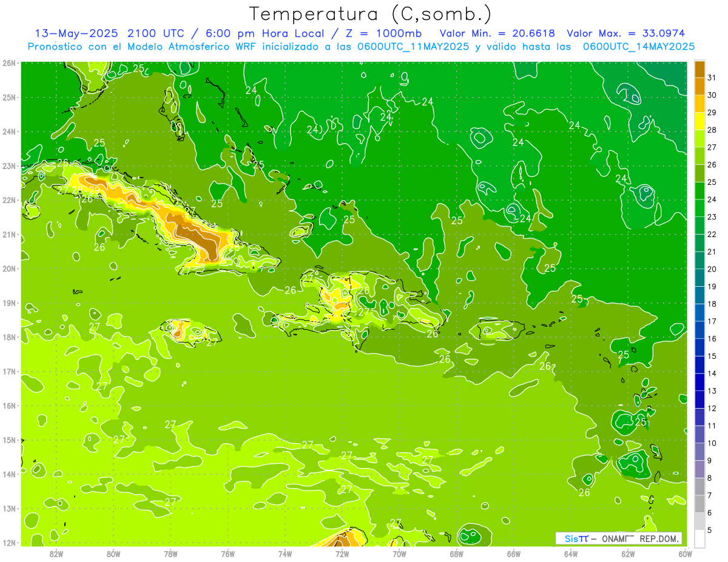
Task: Click the latitude label '13N'
Action: point(9,508)
